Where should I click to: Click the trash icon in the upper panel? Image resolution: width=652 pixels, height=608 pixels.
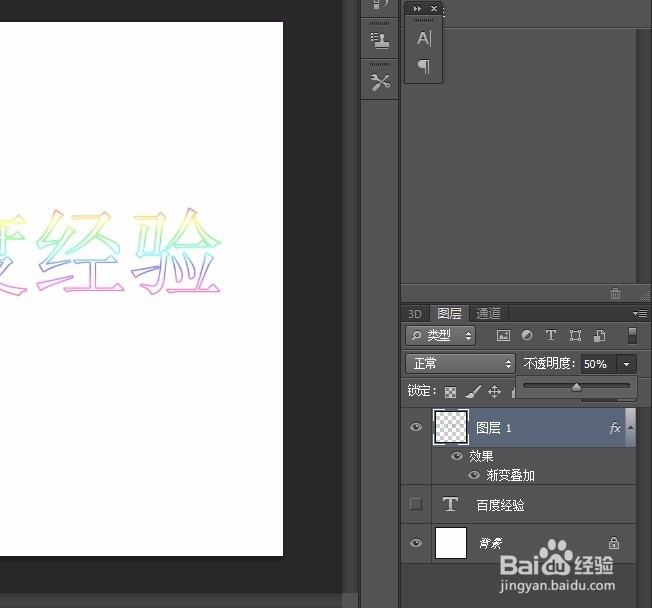tap(615, 294)
